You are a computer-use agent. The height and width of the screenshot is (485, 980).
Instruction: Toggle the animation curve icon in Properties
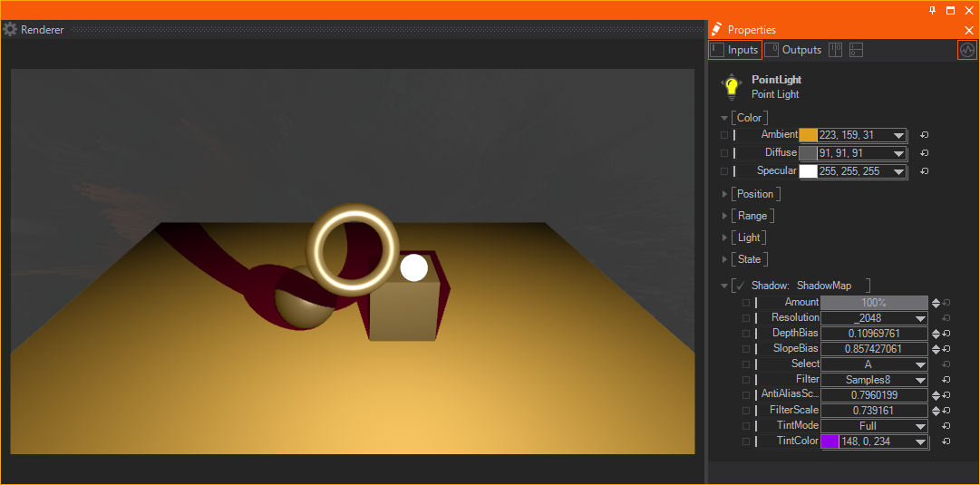(967, 51)
